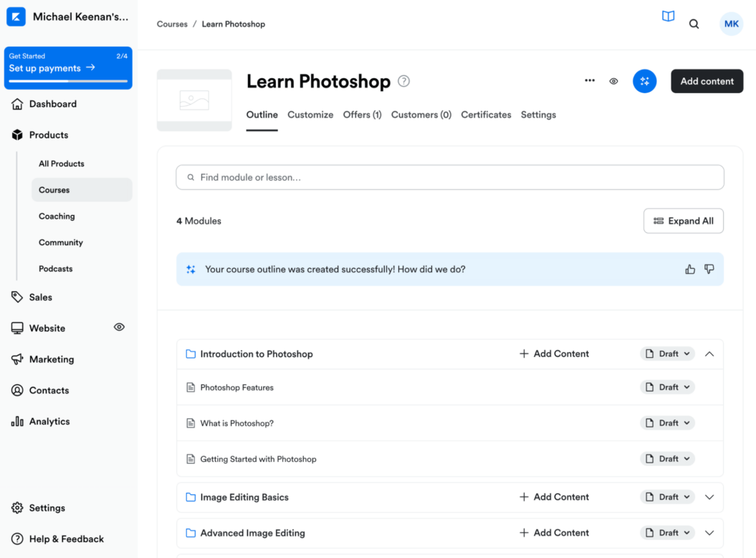
Task: Click the black Add content button
Action: [x=707, y=81]
